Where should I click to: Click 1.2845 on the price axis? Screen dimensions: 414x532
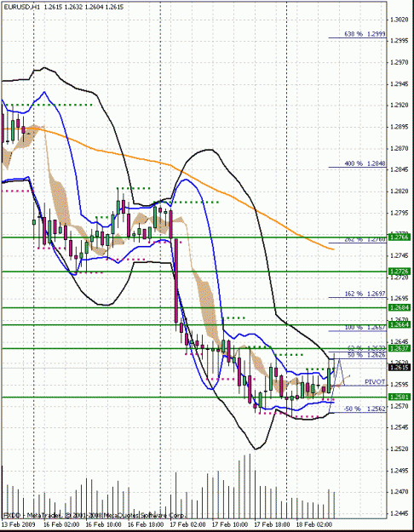(x=400, y=169)
